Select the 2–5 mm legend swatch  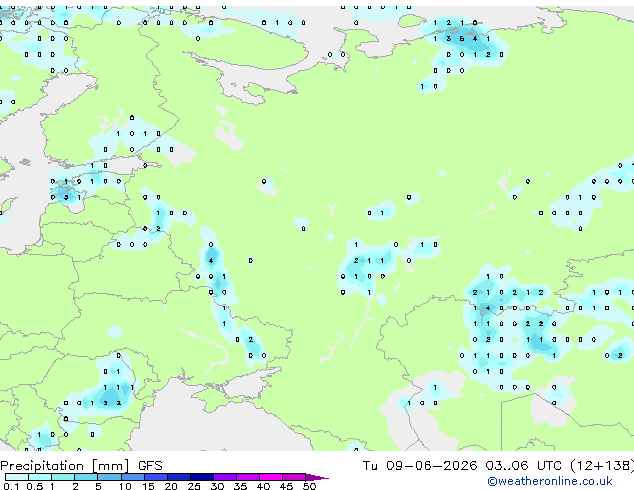coord(86,477)
